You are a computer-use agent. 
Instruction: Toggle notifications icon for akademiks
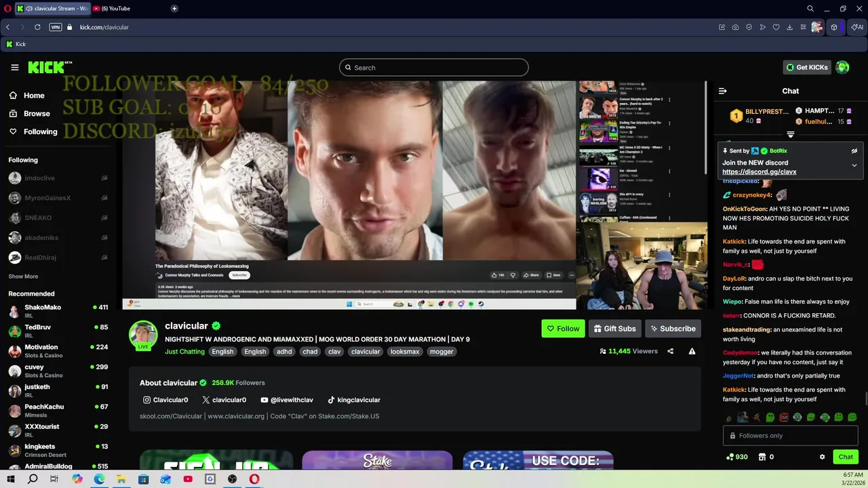point(104,238)
